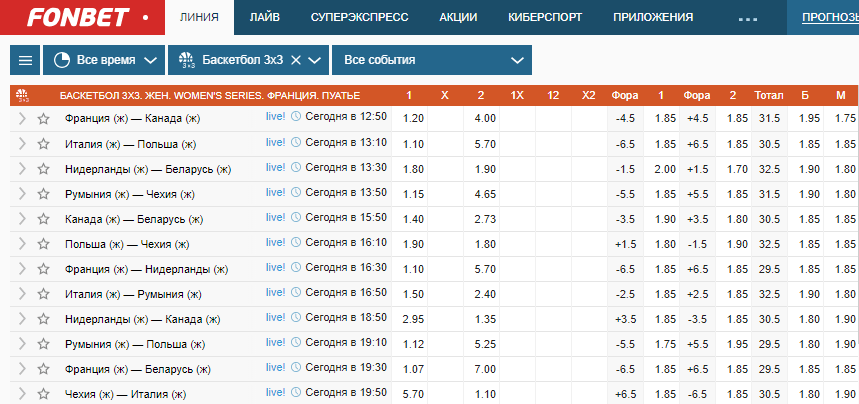
Task: Switch to the ЛАЙВ tab
Action: pyautogui.click(x=265, y=18)
